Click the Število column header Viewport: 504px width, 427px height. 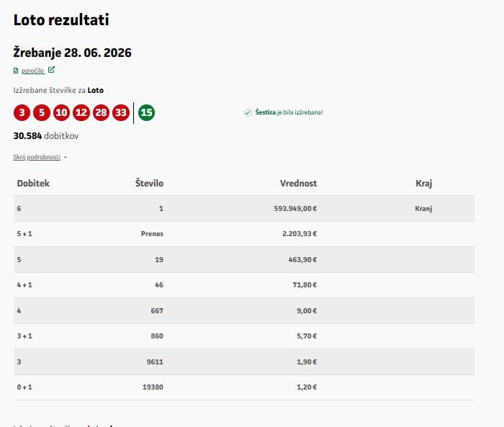pos(149,183)
